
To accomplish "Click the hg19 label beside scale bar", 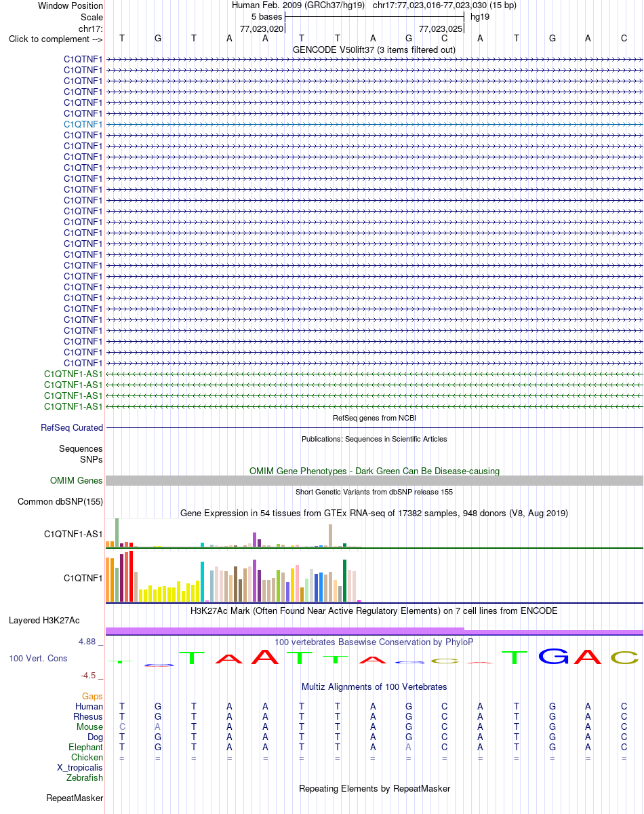I will tap(480, 17).
